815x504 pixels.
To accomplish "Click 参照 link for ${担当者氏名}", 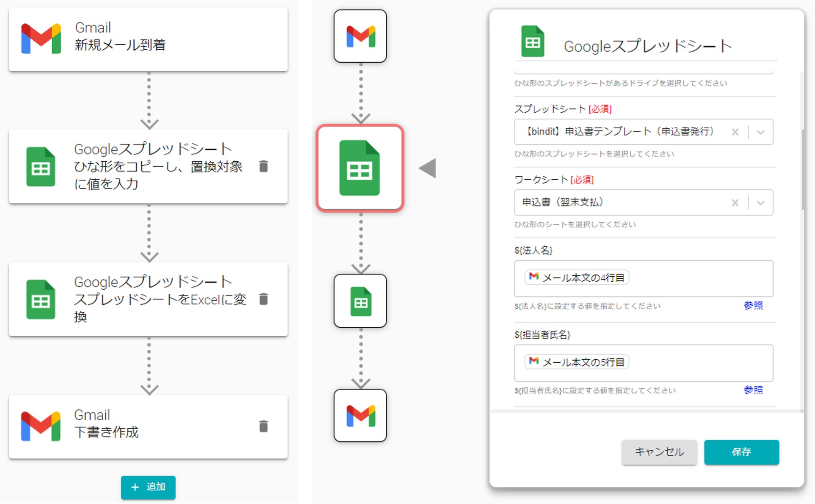I will point(753,390).
